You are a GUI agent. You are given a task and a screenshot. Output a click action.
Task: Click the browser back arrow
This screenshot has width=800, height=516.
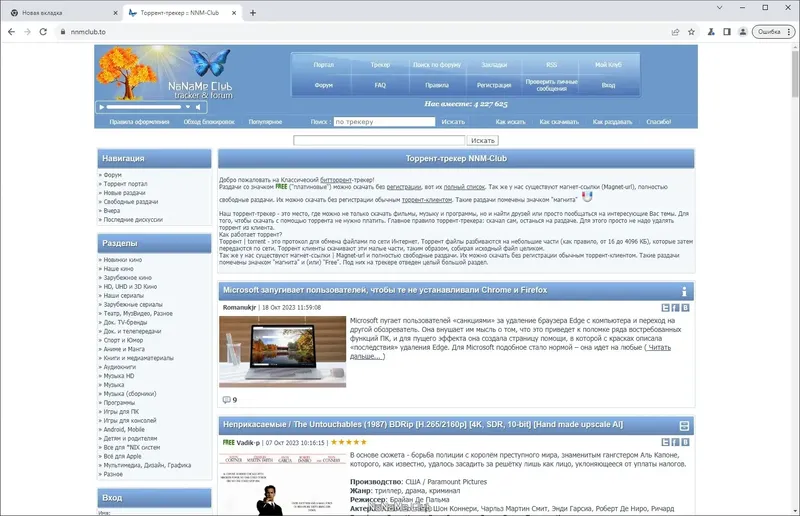click(11, 32)
